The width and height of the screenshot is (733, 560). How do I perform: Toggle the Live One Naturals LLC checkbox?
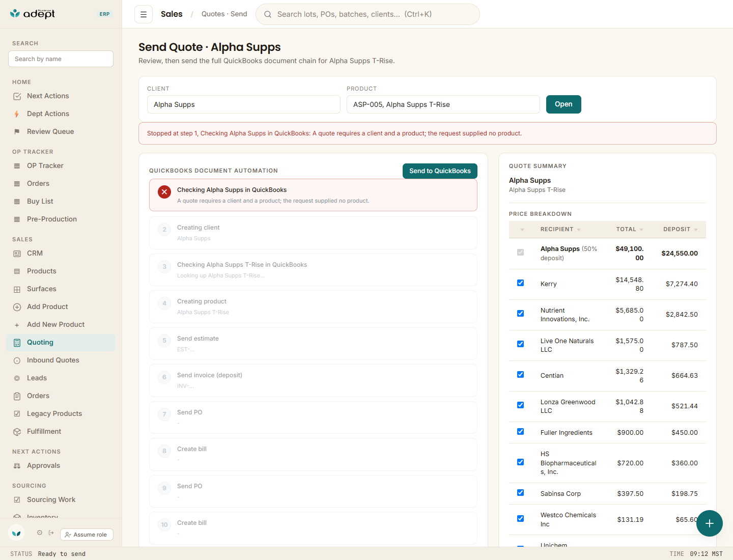(520, 344)
